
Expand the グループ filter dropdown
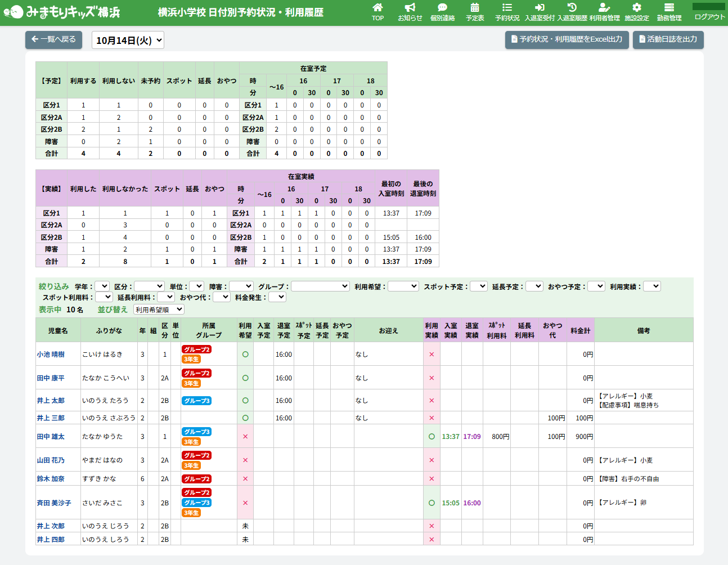click(320, 286)
